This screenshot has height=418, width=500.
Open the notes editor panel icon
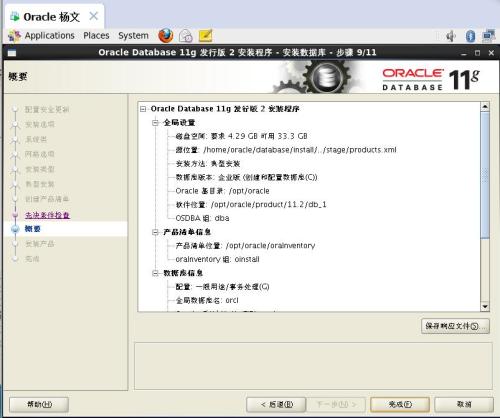205,35
